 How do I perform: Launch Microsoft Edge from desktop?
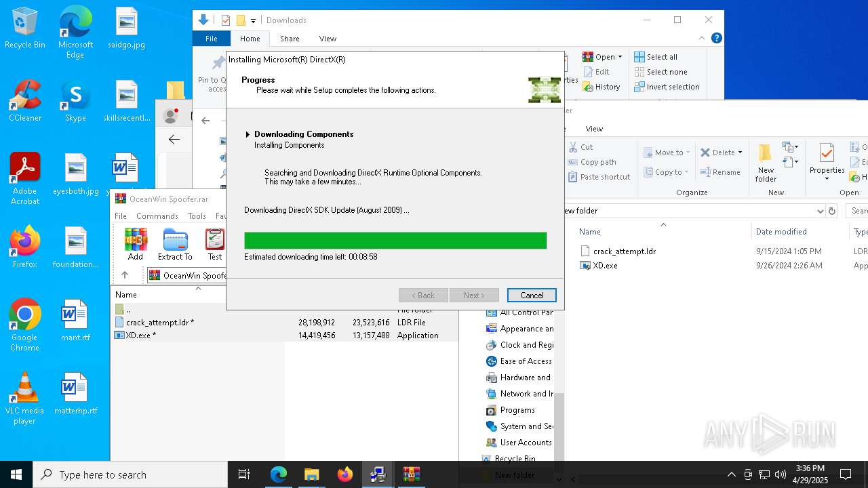pyautogui.click(x=75, y=33)
